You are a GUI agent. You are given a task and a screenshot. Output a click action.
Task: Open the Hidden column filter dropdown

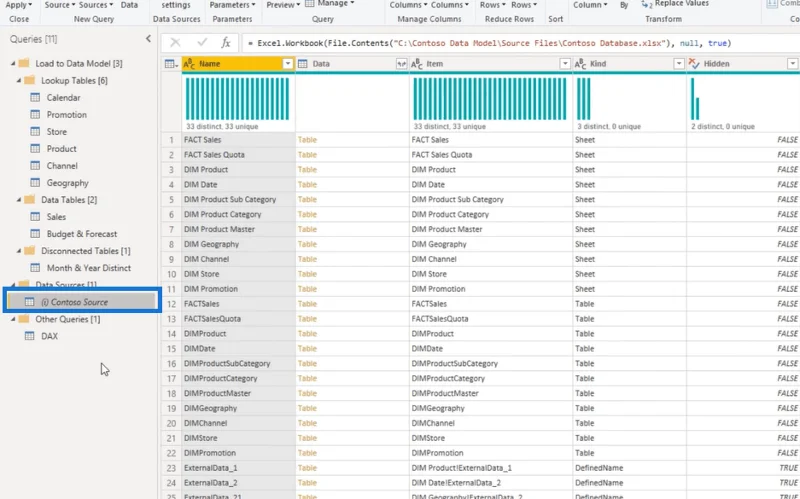[x=792, y=64]
